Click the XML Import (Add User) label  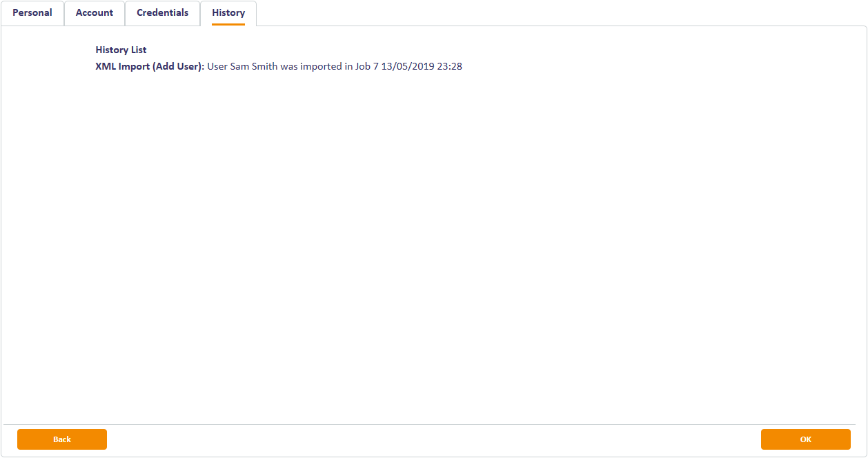click(x=150, y=67)
